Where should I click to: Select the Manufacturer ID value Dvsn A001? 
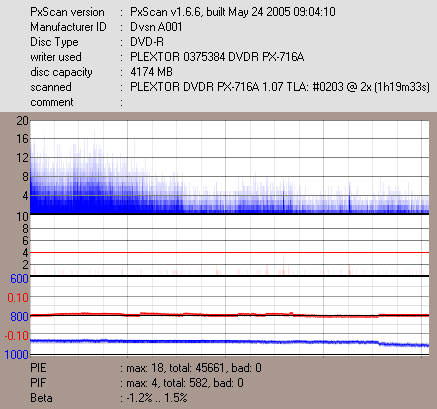tap(156, 27)
